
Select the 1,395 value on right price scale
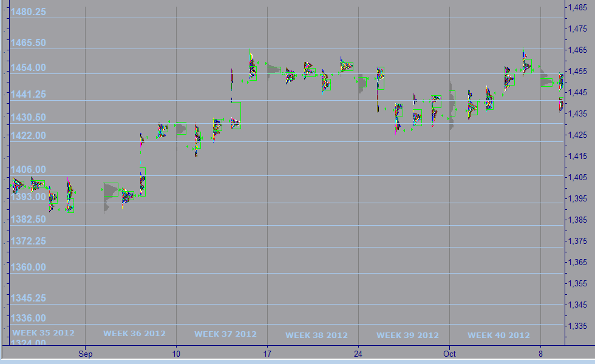click(x=577, y=198)
